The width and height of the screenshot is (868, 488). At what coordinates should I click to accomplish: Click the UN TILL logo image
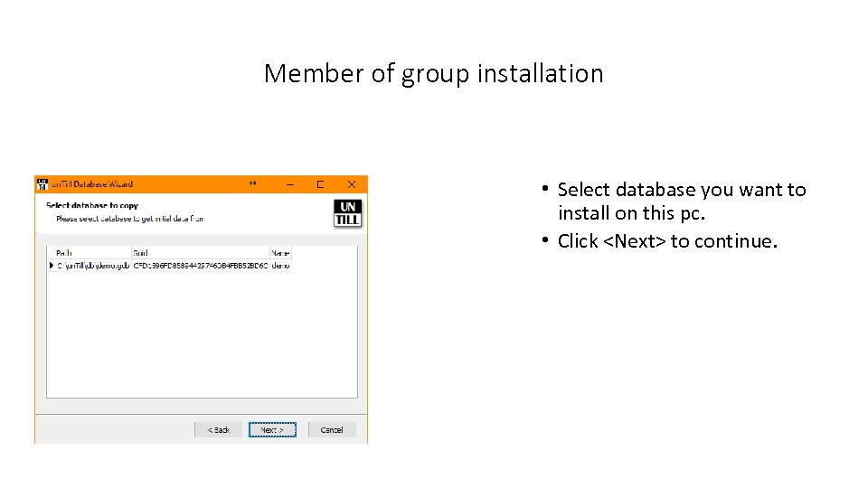click(347, 213)
